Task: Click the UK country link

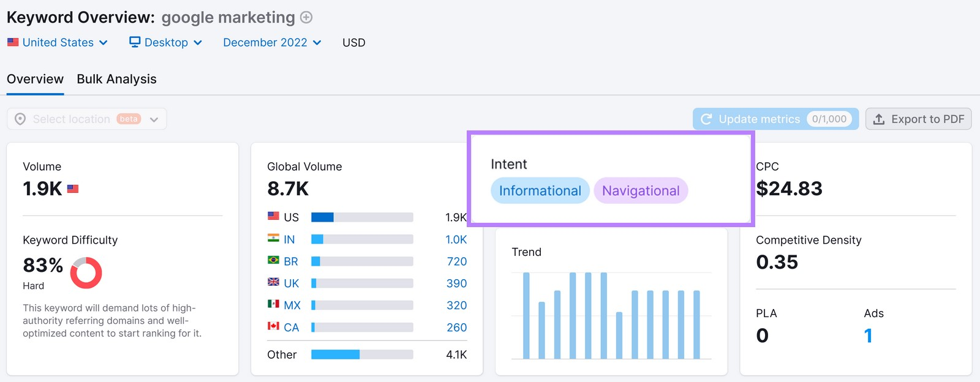Action: tap(292, 283)
